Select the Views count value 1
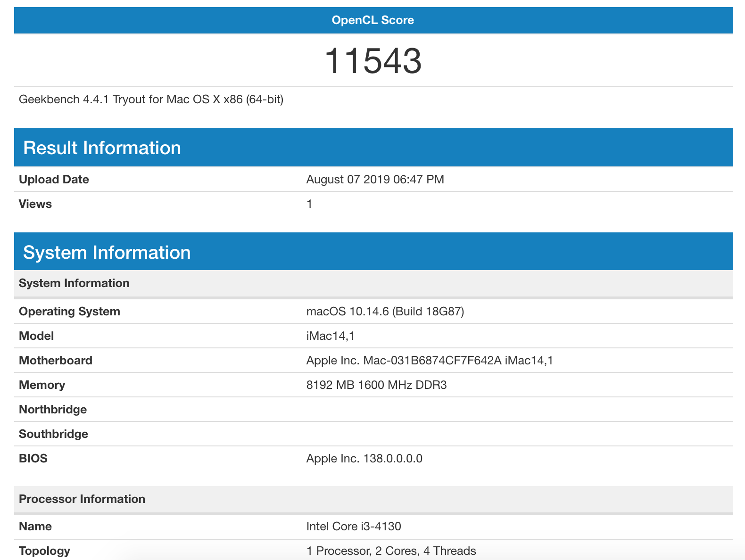Screen dimensions: 745x560 point(309,204)
